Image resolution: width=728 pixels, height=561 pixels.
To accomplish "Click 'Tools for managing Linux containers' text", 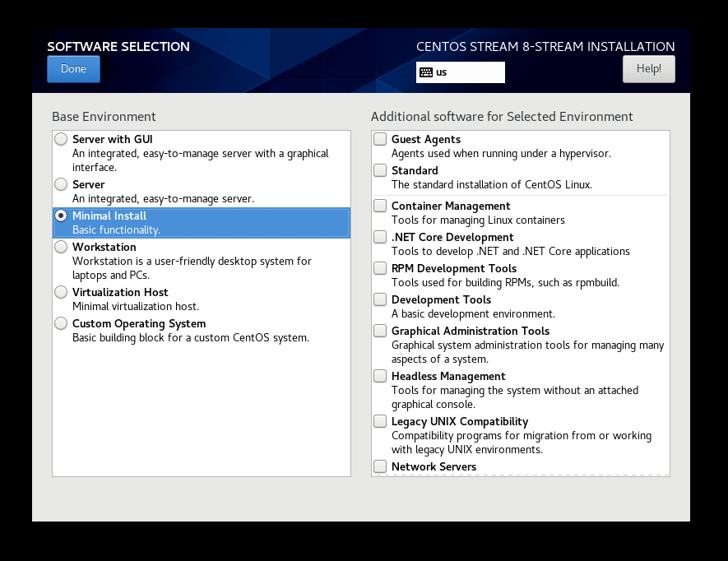I will pos(478,220).
